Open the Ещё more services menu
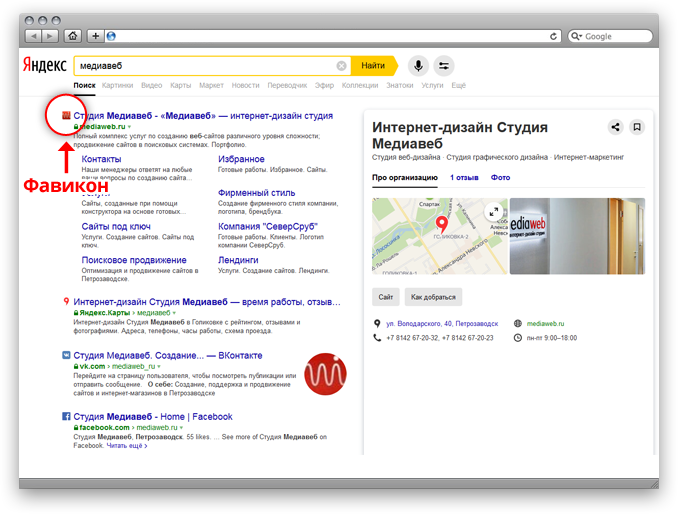This screenshot has height=514, width=678. (458, 85)
